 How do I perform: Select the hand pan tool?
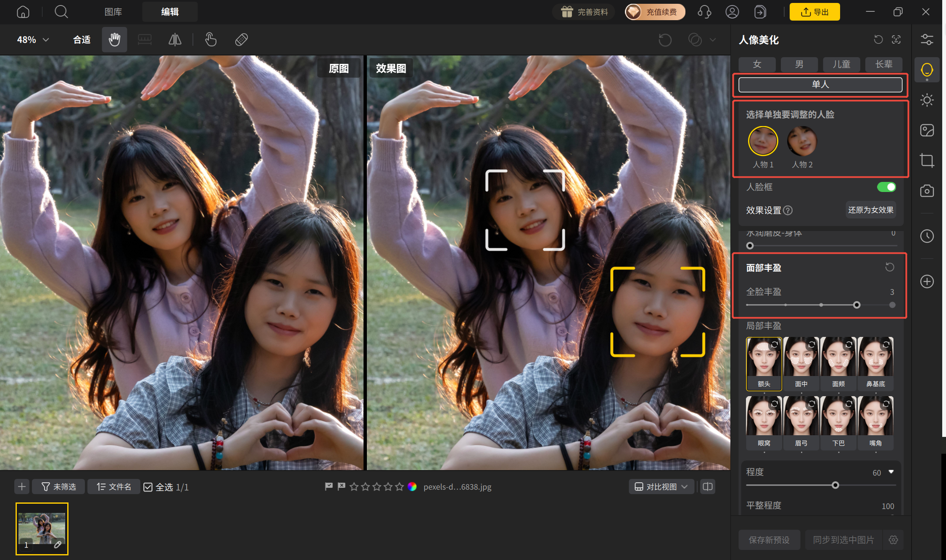click(x=114, y=39)
